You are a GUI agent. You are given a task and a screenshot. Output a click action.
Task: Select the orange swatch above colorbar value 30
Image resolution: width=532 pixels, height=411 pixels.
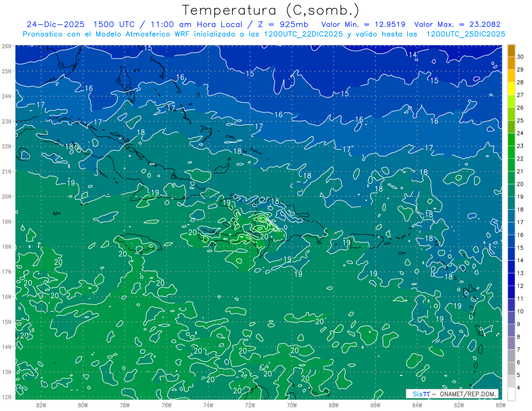(511, 51)
